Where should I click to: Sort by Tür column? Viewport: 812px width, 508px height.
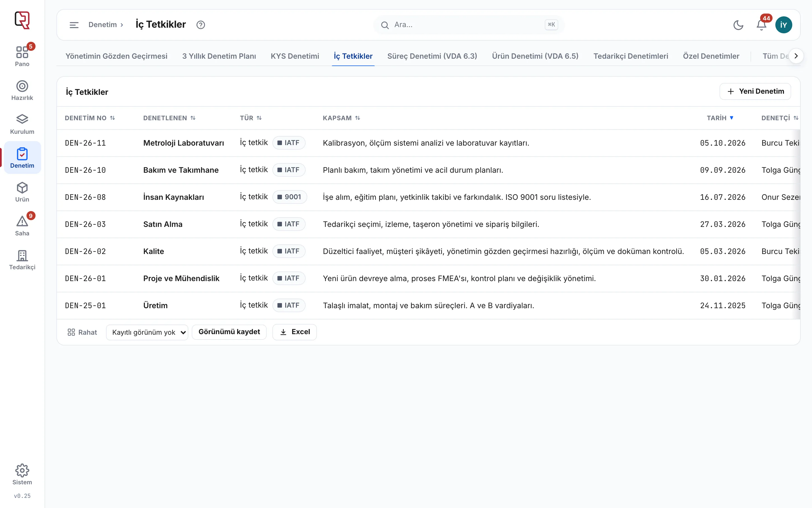click(x=251, y=118)
